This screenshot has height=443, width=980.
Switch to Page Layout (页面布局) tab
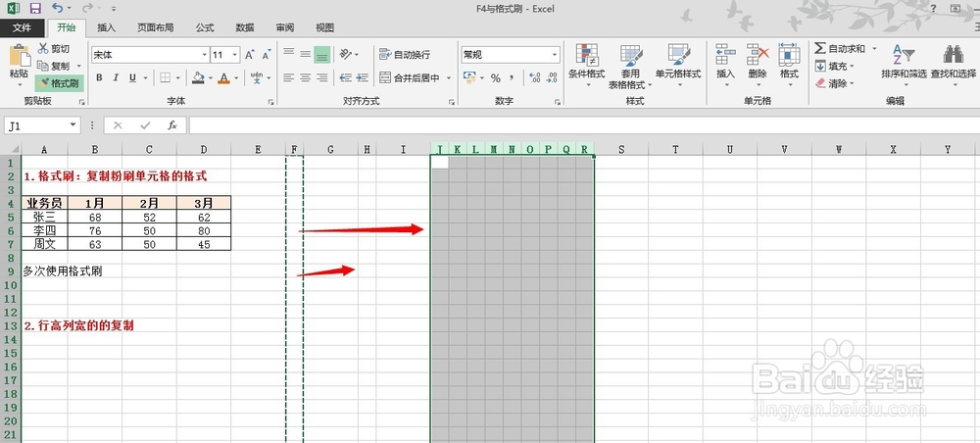156,27
